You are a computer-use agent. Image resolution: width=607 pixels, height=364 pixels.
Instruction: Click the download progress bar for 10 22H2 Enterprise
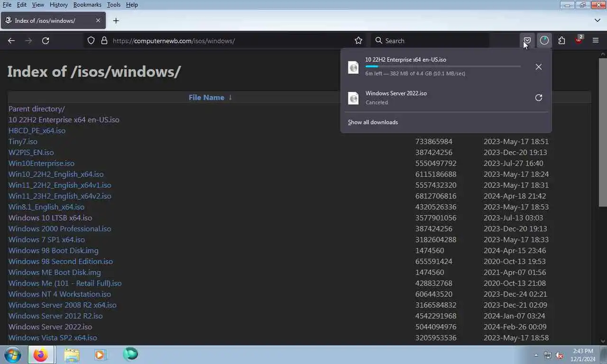pyautogui.click(x=443, y=66)
